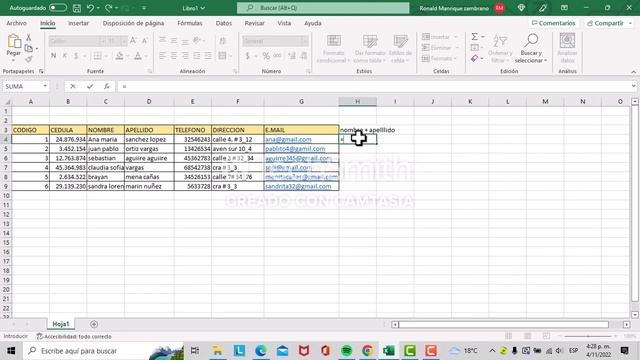Add a new sheet with plus icon
Viewport: 640px width, 360px height.
94,324
